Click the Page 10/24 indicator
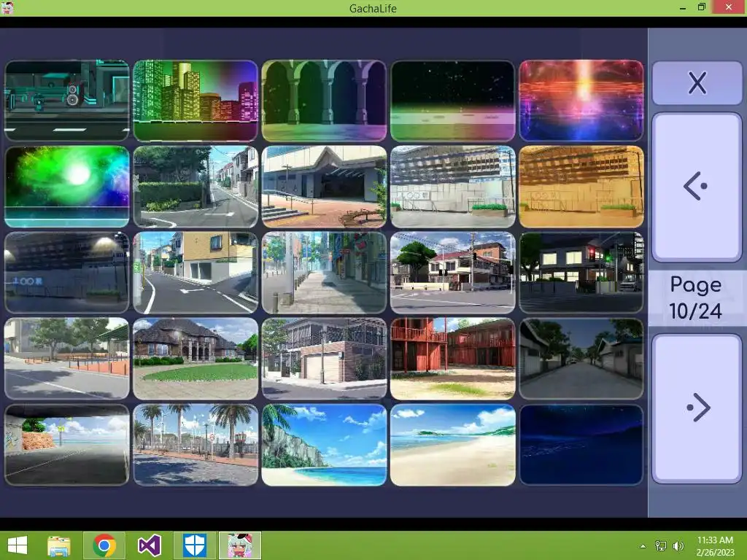 pos(695,298)
